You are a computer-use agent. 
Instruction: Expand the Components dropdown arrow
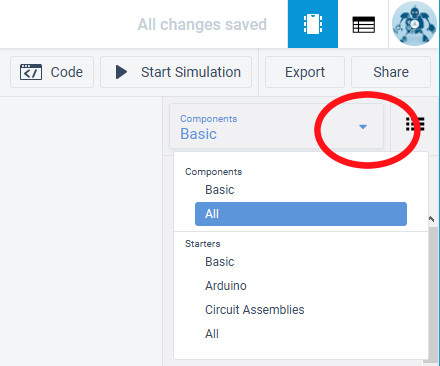pyautogui.click(x=363, y=127)
